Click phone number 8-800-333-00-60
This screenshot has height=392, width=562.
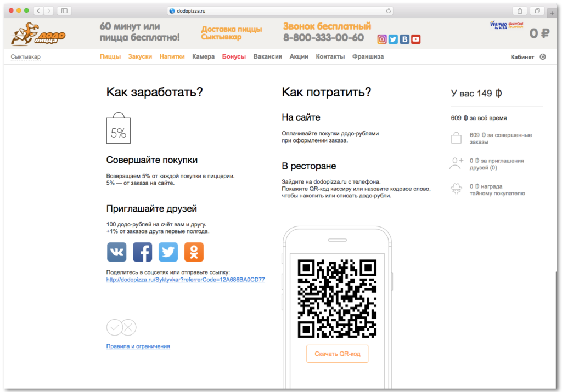323,38
